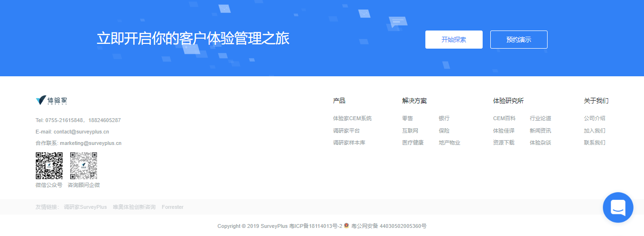The width and height of the screenshot is (644, 236).
Task: Open the chat support widget icon
Action: pyautogui.click(x=618, y=207)
